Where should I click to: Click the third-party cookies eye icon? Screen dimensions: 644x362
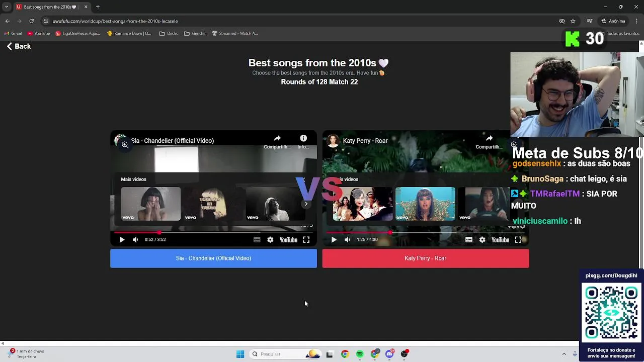click(x=562, y=21)
